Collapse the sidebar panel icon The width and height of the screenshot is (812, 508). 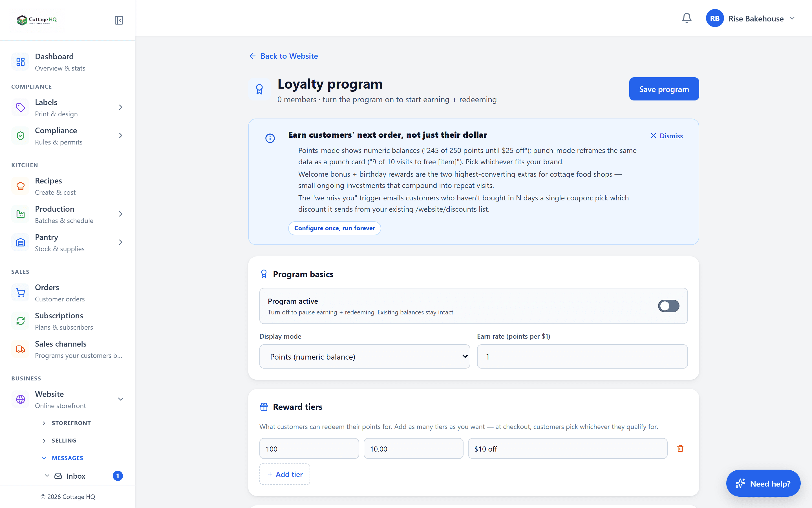point(119,20)
